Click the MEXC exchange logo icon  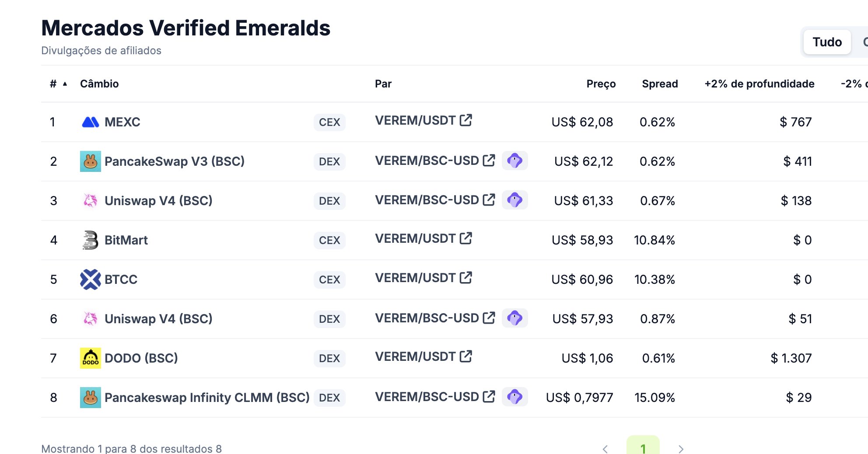pos(91,122)
